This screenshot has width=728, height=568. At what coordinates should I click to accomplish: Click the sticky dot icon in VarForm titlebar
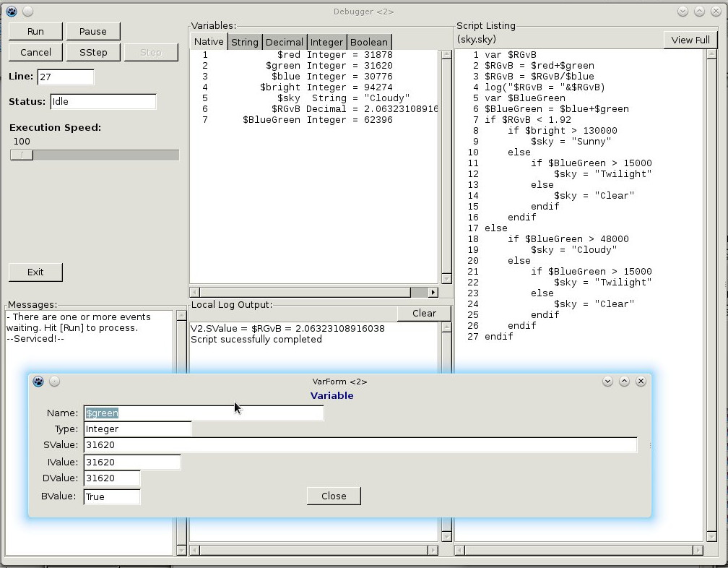tap(54, 382)
